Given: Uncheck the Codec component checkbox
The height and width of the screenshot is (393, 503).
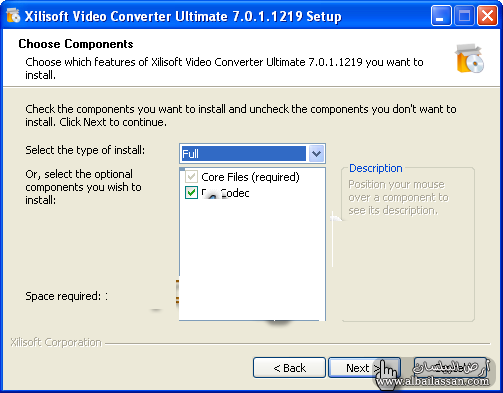Looking at the screenshot, I should coord(191,193).
